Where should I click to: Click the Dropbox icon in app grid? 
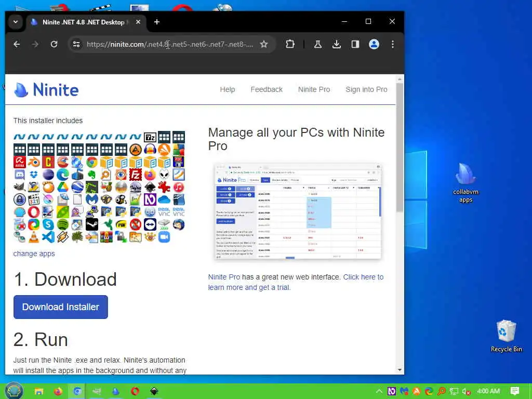34,175
